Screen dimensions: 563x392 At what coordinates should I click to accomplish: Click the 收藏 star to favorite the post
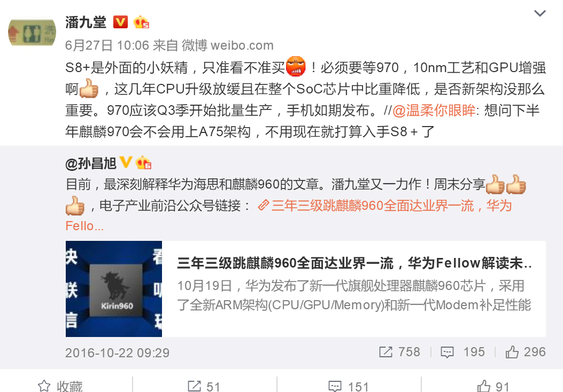pos(60,386)
